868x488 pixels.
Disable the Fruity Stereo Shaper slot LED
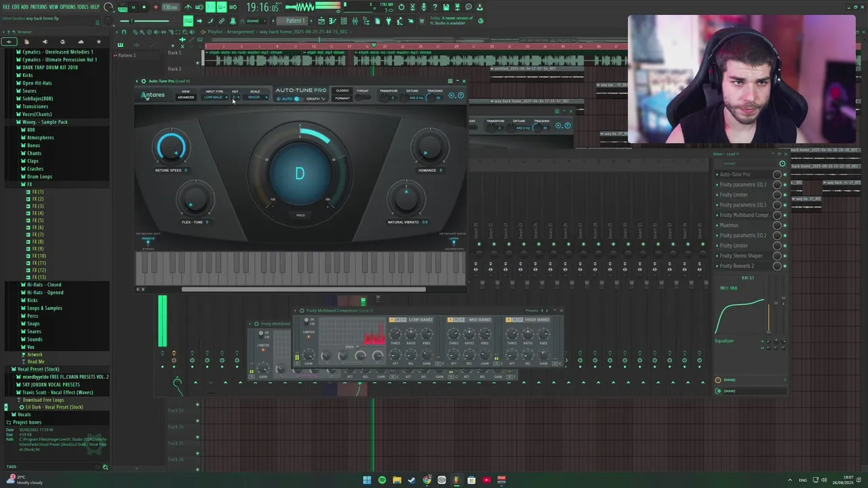(x=785, y=256)
